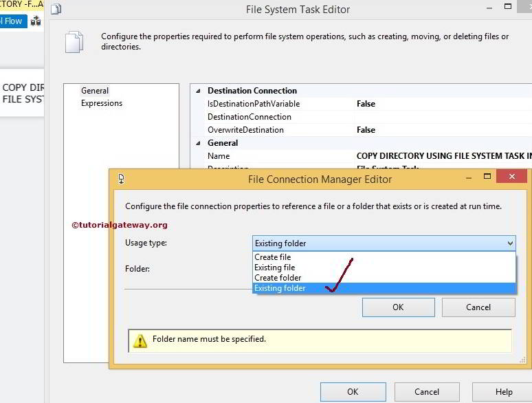The image size is (532, 403).
Task: Click the binoculars icon next to the Flow tab
Action: click(36, 21)
